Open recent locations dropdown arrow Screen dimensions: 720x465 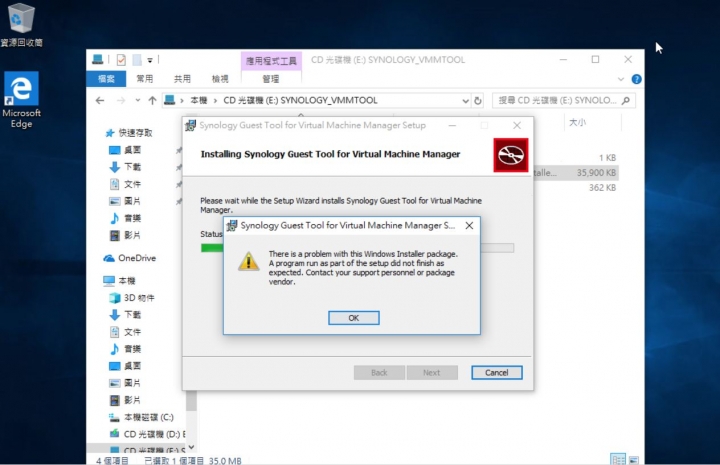click(137, 100)
